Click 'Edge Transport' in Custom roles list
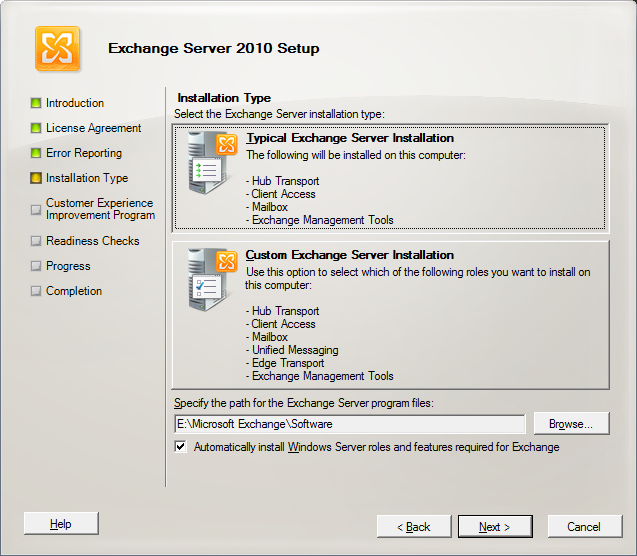This screenshot has width=637, height=556. pos(288,363)
